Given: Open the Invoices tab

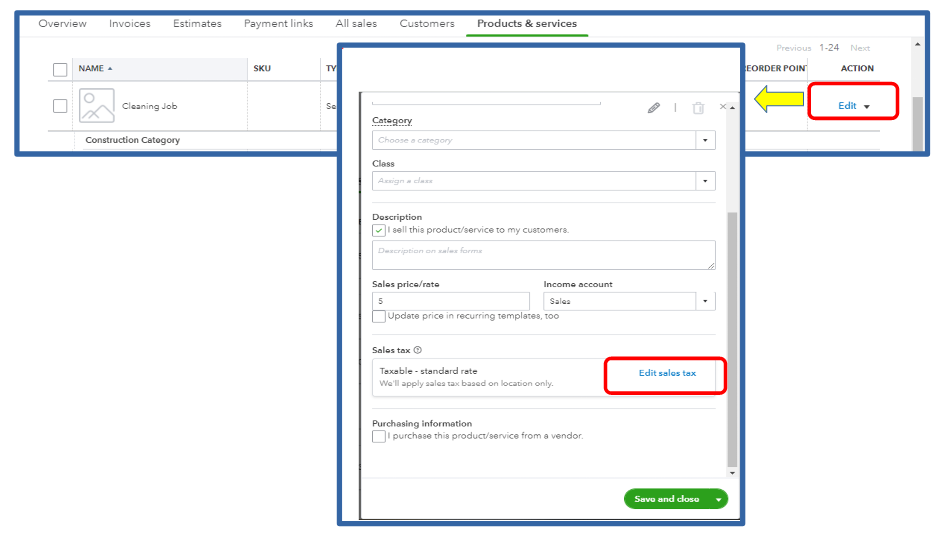Looking at the screenshot, I should [129, 23].
